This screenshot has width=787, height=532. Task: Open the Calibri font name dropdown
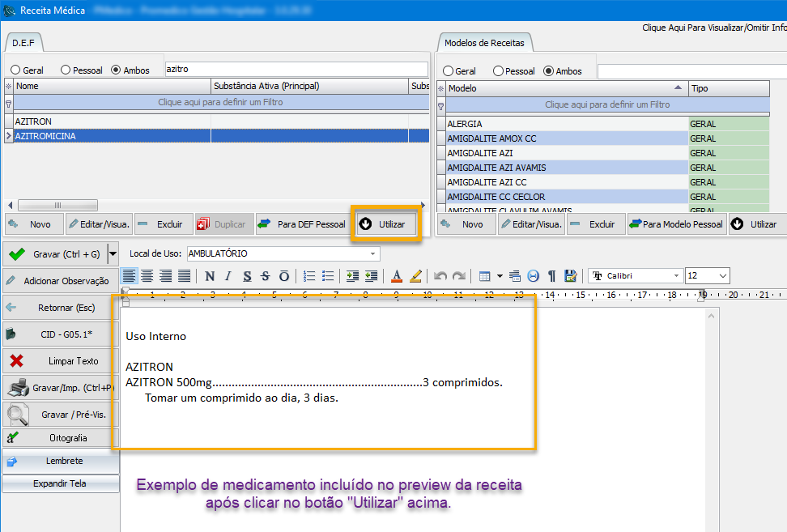(675, 276)
